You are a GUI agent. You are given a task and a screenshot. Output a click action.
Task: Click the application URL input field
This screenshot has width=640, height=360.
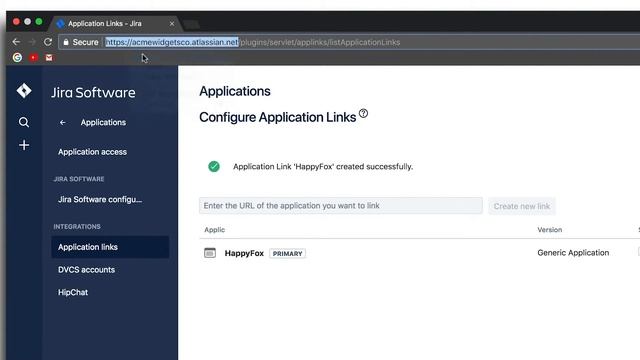(x=341, y=206)
